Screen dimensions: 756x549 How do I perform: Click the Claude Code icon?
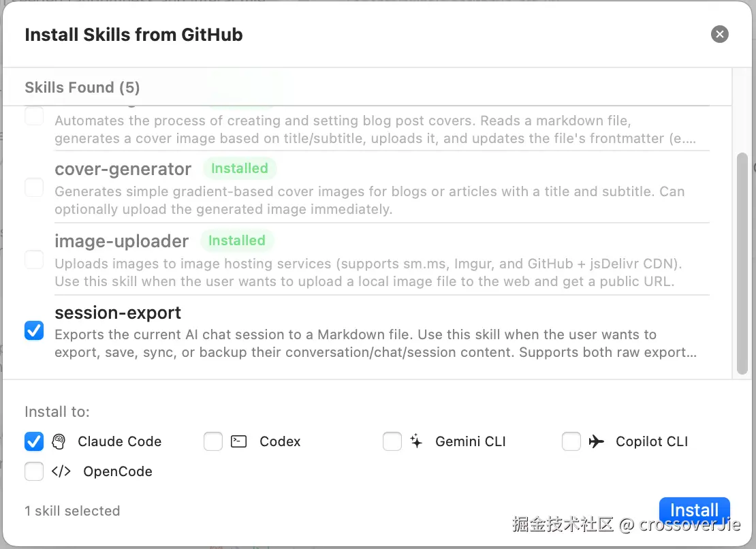pos(59,441)
